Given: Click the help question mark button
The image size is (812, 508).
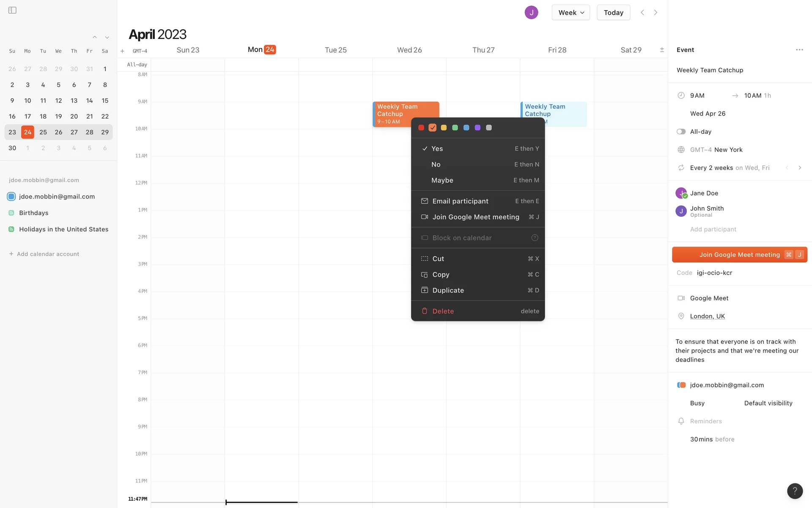Looking at the screenshot, I should click(x=795, y=491).
